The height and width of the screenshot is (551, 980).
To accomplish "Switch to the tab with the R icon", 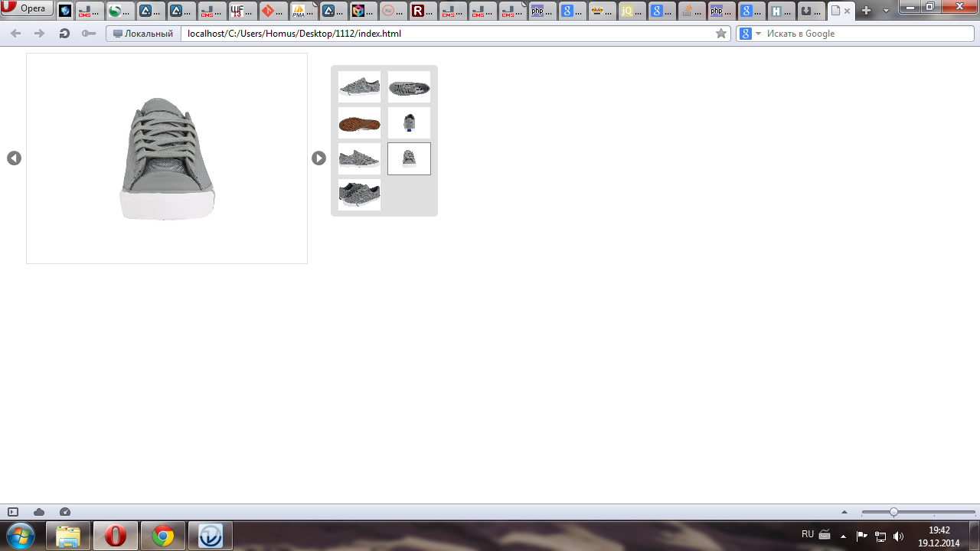I will [x=423, y=11].
